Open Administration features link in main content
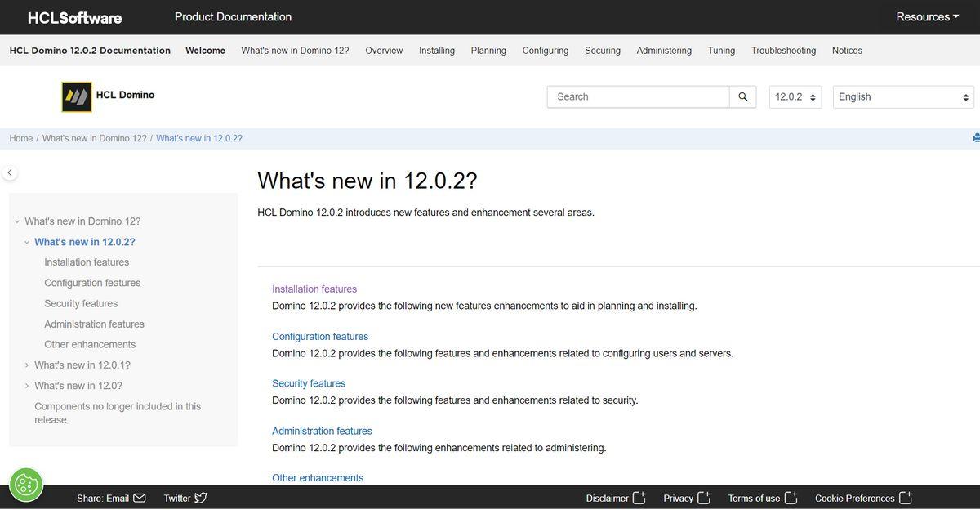 coord(322,431)
